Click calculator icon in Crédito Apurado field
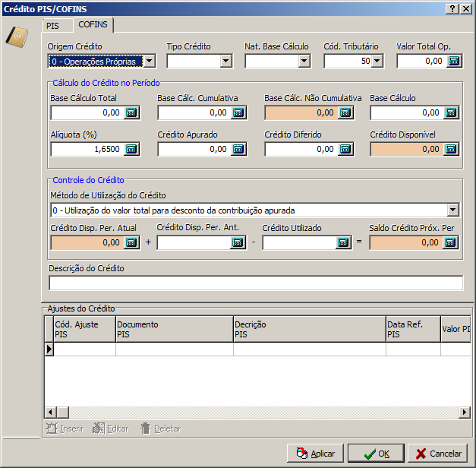Screen dimensions: 476x468 238,149
